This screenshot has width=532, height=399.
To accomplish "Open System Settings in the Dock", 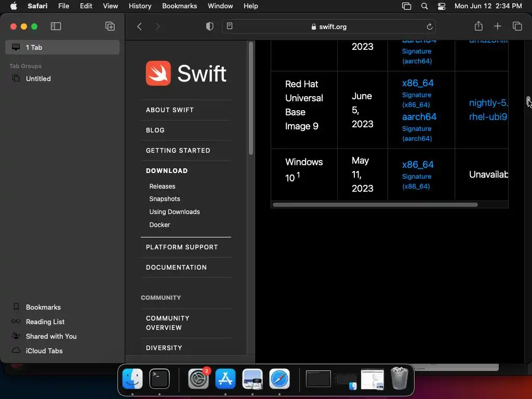I will 198,378.
